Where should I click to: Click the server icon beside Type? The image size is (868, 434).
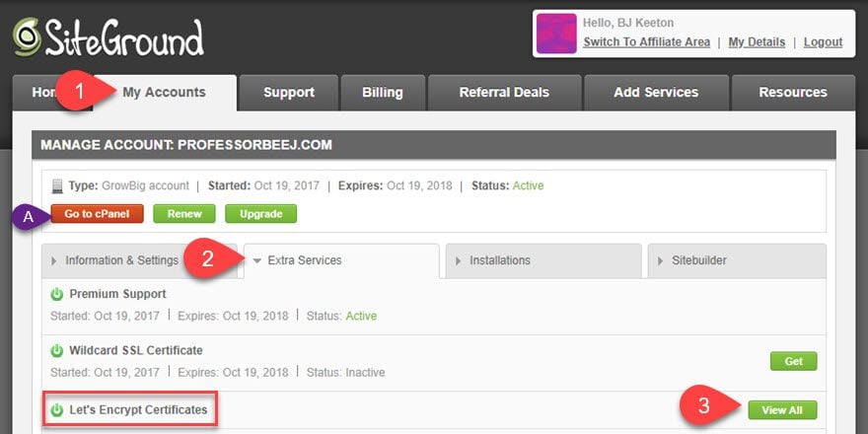57,186
